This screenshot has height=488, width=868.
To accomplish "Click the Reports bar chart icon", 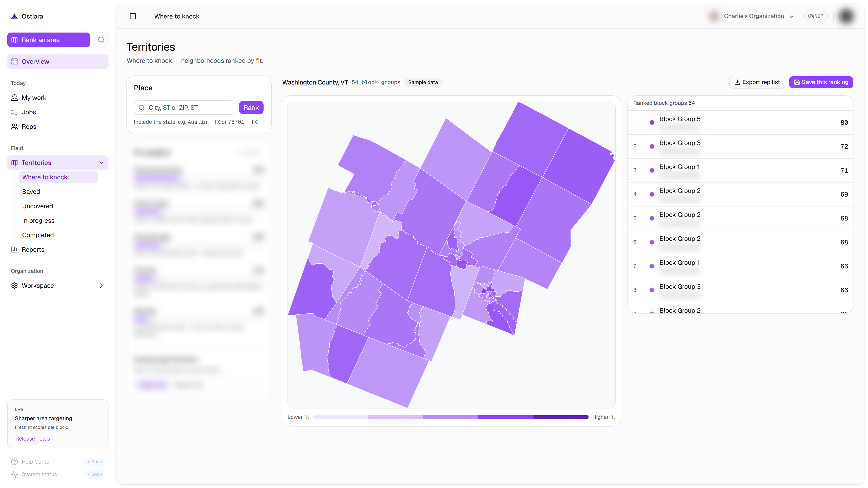I will click(x=14, y=250).
